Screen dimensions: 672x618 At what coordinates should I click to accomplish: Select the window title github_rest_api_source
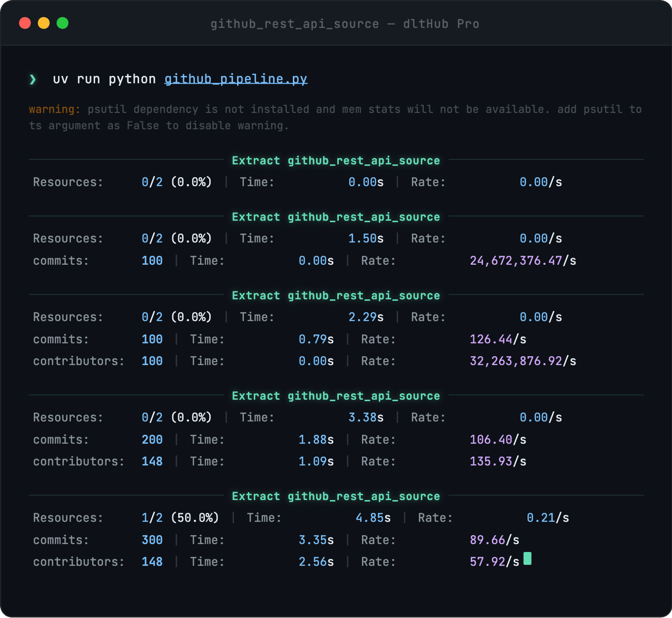[x=294, y=24]
